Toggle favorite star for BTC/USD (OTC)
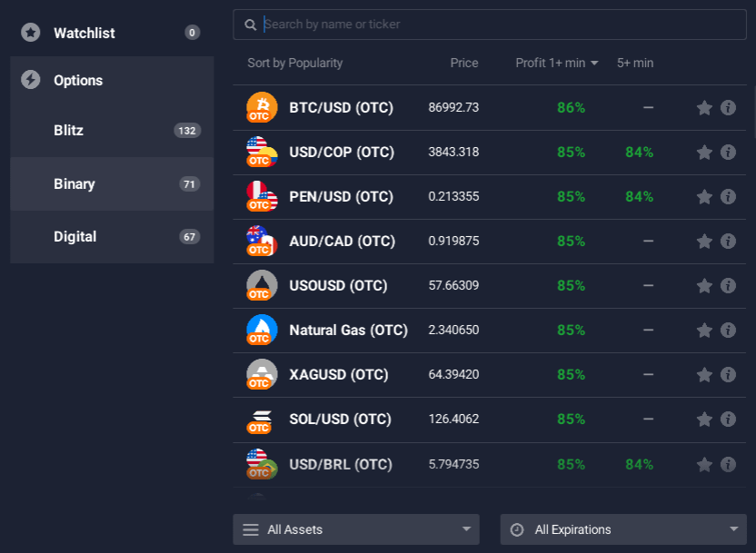Screen dimensions: 756x553 click(704, 107)
